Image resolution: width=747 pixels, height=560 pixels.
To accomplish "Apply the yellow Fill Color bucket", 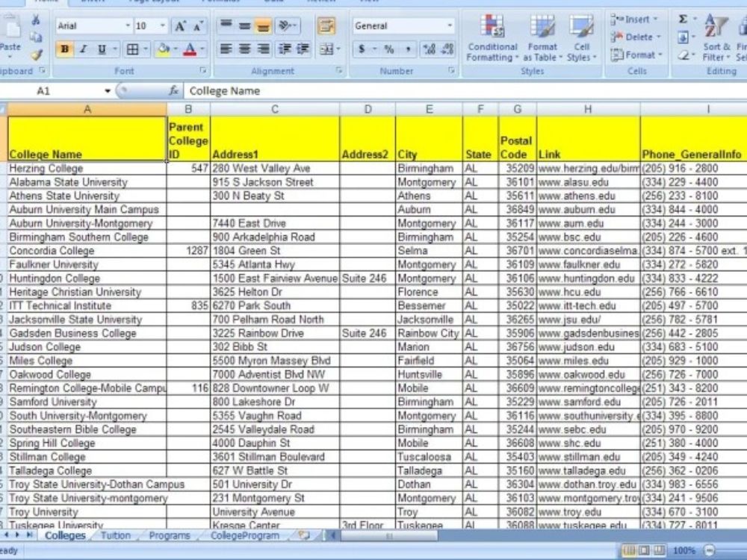I will pyautogui.click(x=163, y=49).
